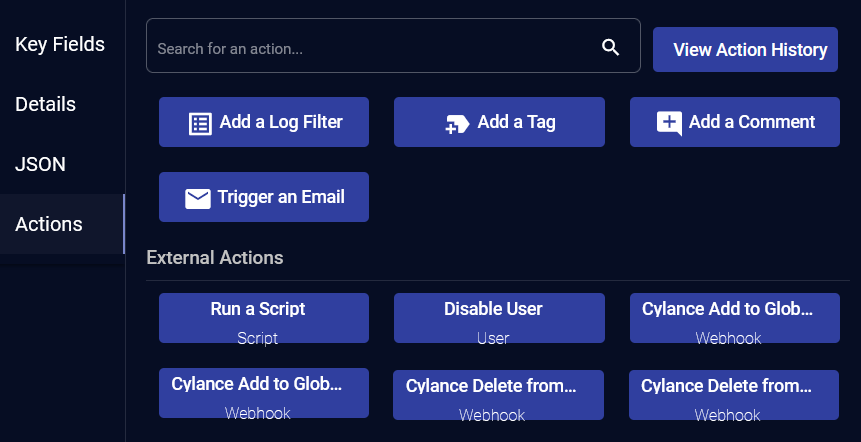This screenshot has width=861, height=442.
Task: Switch to the Details tab
Action: 46,104
